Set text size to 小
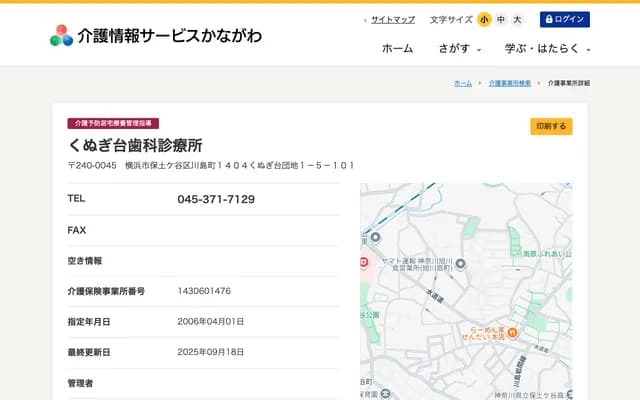Image resolution: width=640 pixels, height=400 pixels. click(484, 20)
